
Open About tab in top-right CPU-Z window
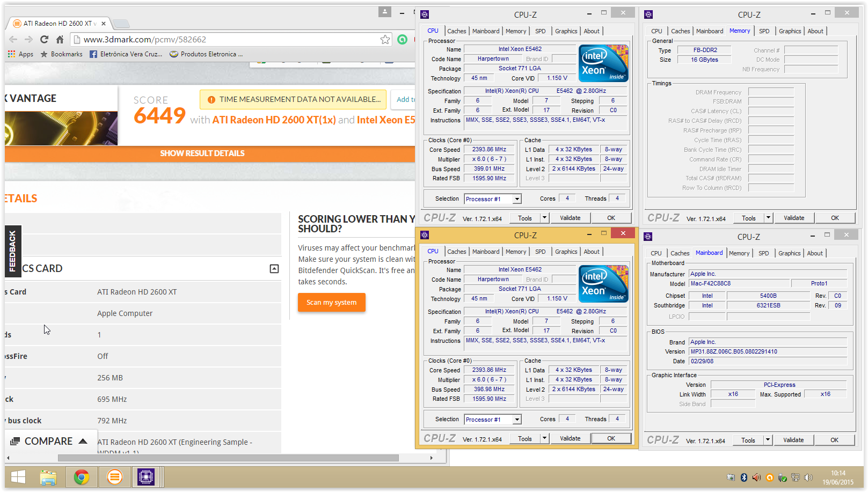pyautogui.click(x=815, y=31)
